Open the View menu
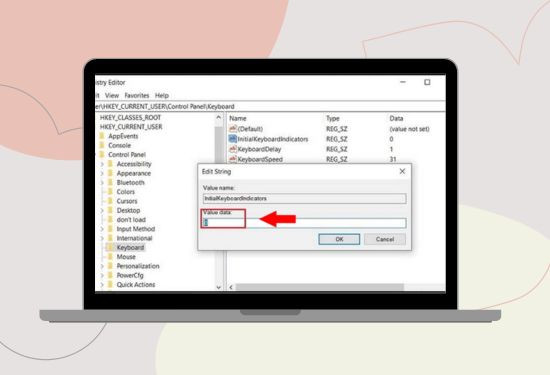This screenshot has width=550, height=375. click(112, 95)
